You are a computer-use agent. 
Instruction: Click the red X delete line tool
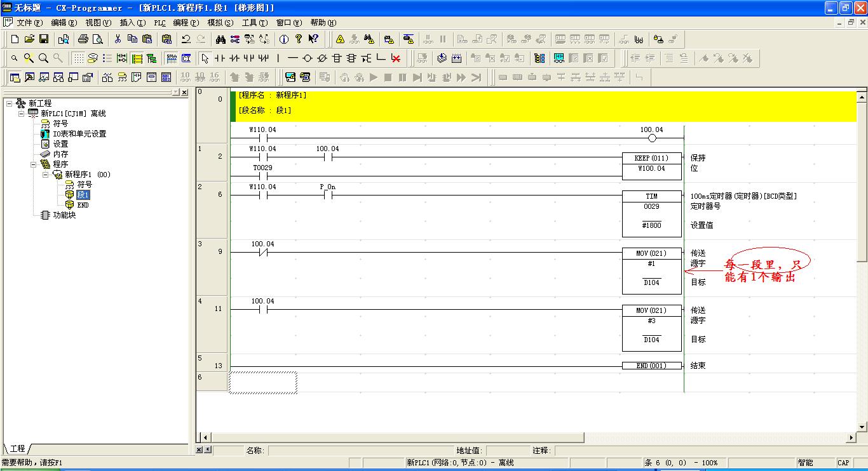(396, 58)
